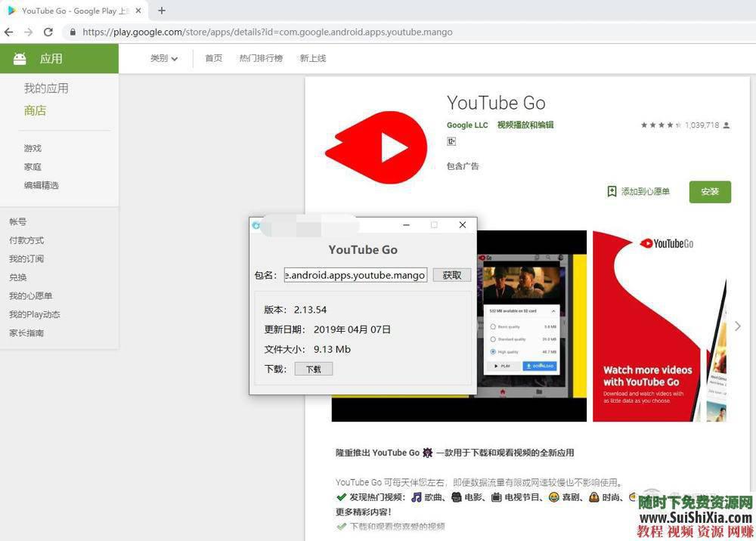
Task: Click the 添加到心愿单 bookmark icon
Action: (x=612, y=191)
